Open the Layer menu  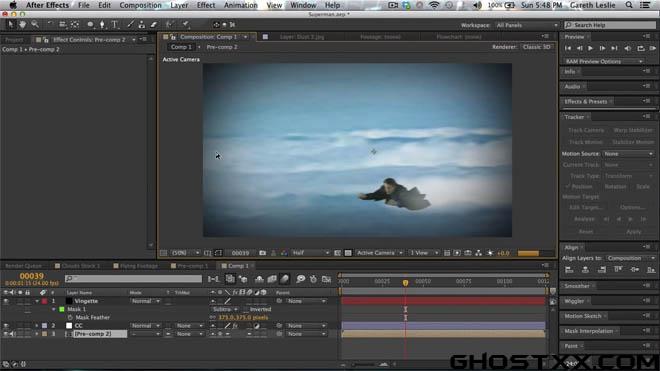tap(179, 5)
